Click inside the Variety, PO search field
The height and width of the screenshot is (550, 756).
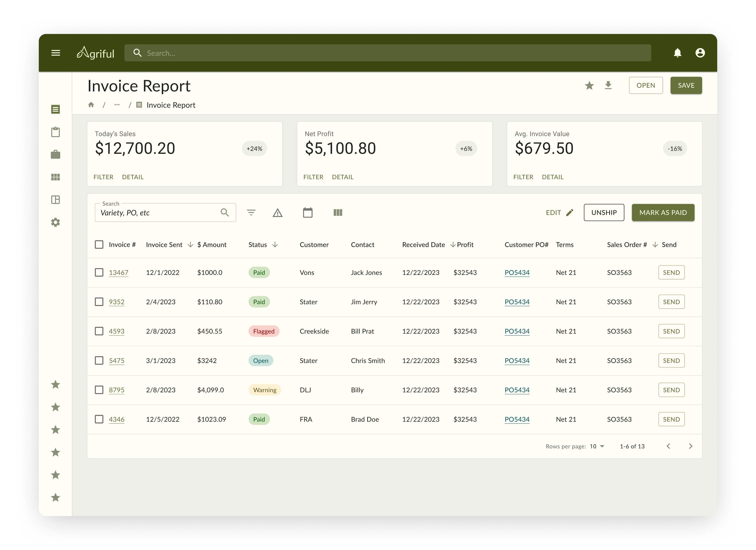coord(157,213)
